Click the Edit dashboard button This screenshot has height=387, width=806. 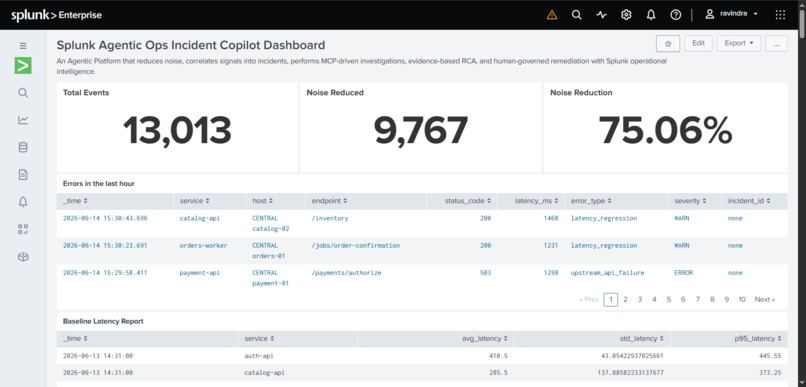698,43
